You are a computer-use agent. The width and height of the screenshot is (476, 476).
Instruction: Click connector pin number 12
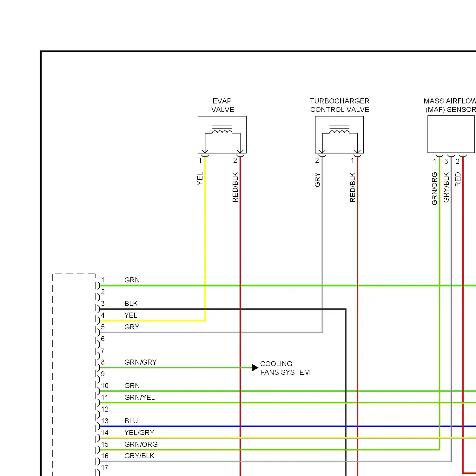[105, 409]
